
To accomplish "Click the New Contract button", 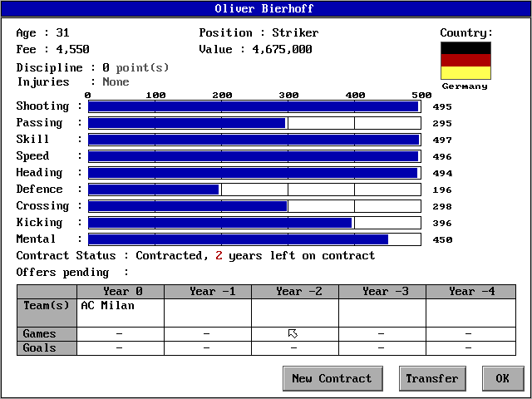I will (x=332, y=378).
